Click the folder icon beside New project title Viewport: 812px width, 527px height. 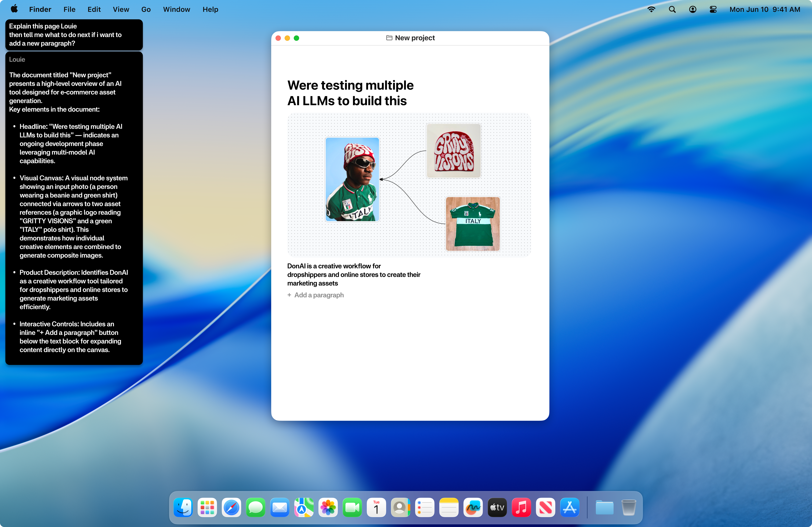click(x=389, y=38)
